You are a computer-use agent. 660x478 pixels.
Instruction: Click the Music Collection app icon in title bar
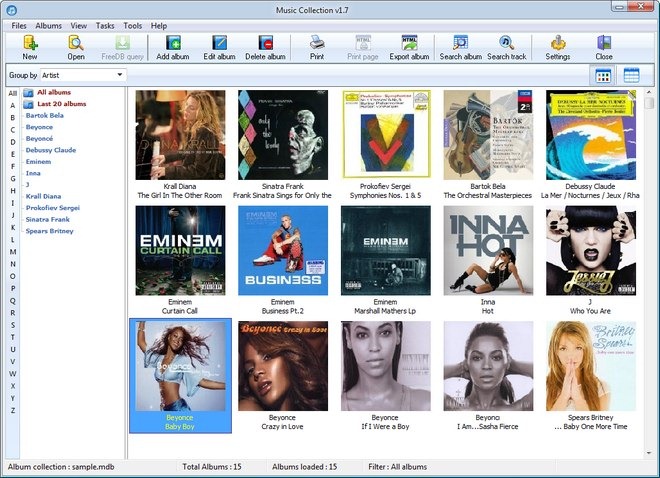pyautogui.click(x=11, y=10)
